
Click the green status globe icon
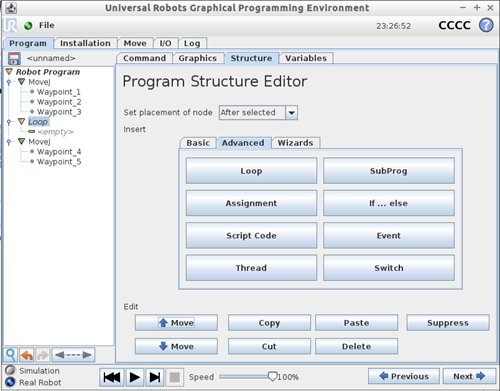pos(28,26)
